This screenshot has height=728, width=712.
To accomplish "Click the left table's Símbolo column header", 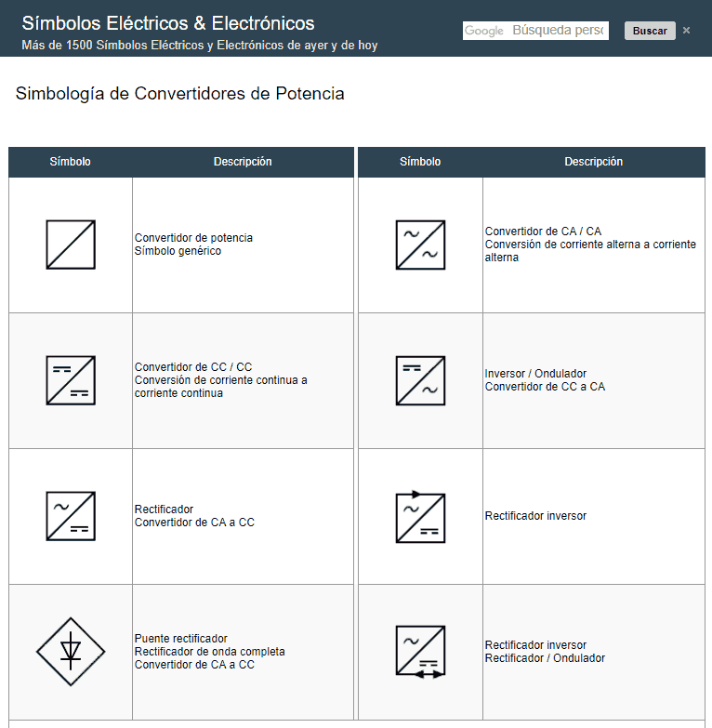I will (x=70, y=162).
